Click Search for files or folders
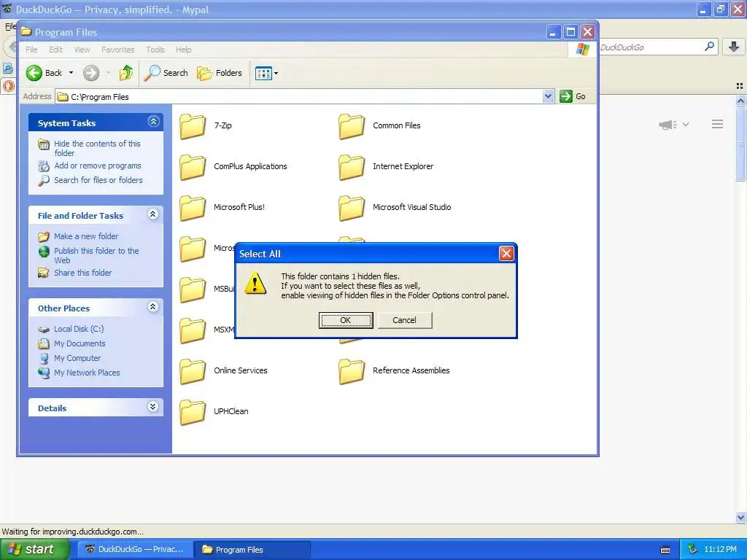Image resolution: width=747 pixels, height=560 pixels. point(98,180)
